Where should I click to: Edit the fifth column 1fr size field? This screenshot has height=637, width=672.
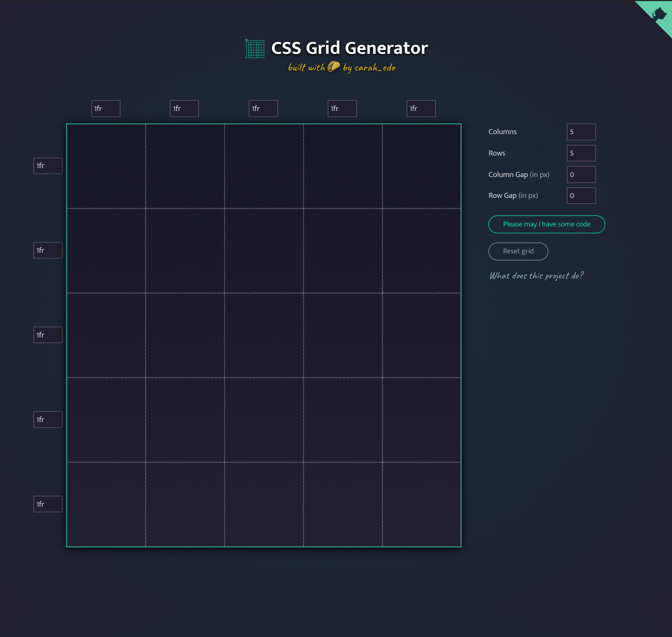(x=421, y=109)
